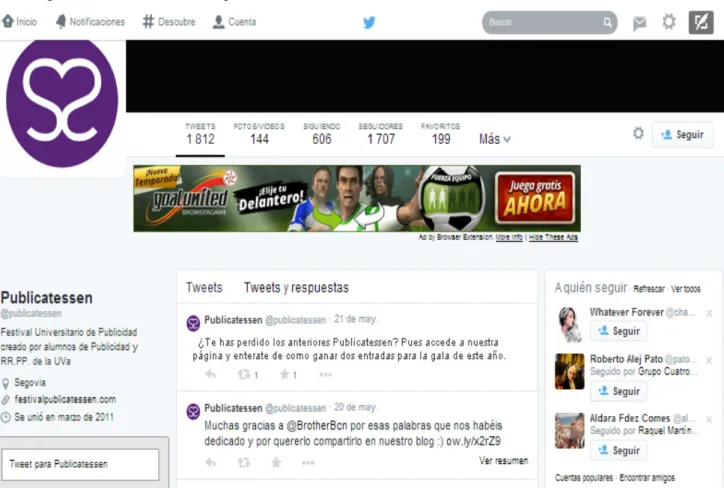Open Encontrar amigos link
724x488 pixels.
[x=647, y=477]
